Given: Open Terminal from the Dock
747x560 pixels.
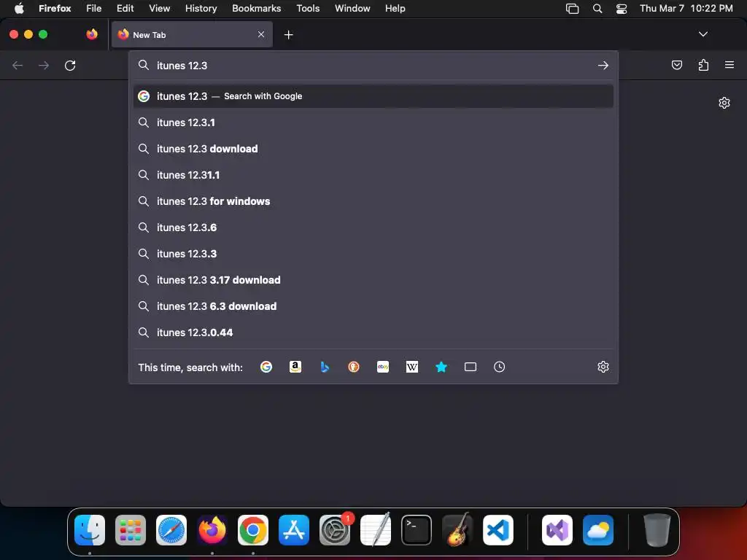Looking at the screenshot, I should click(x=417, y=530).
